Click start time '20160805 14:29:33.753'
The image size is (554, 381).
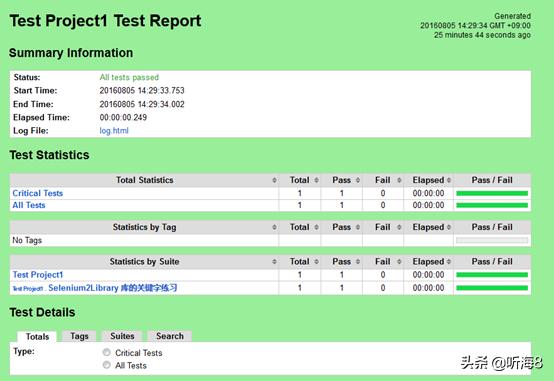(142, 91)
